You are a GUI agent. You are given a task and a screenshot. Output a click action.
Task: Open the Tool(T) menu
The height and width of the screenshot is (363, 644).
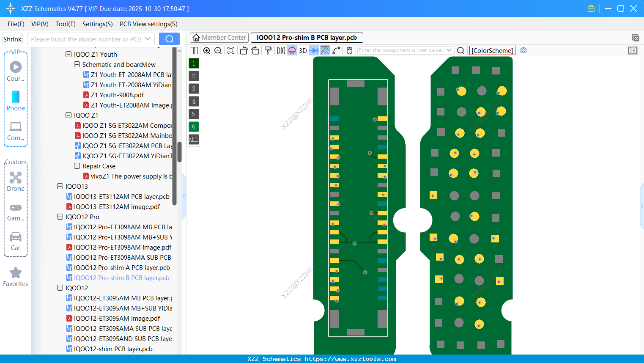(x=65, y=24)
